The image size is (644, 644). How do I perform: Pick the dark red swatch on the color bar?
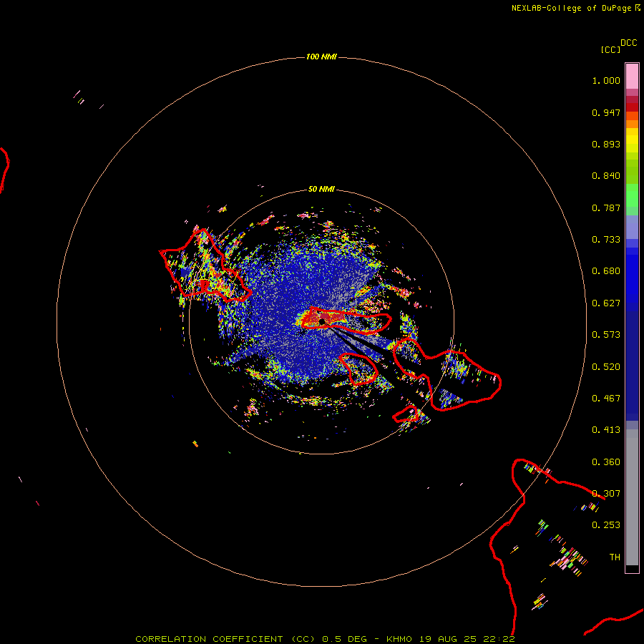pos(632,107)
